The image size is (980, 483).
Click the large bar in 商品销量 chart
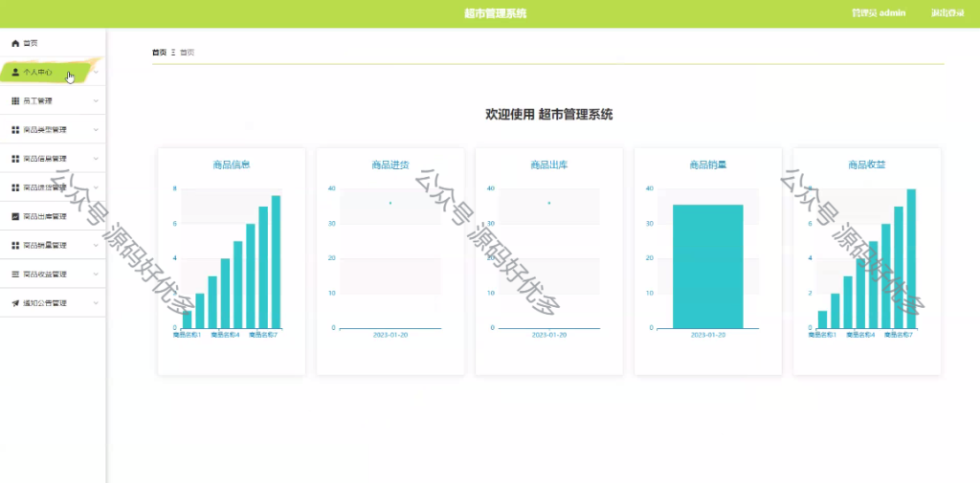(708, 266)
